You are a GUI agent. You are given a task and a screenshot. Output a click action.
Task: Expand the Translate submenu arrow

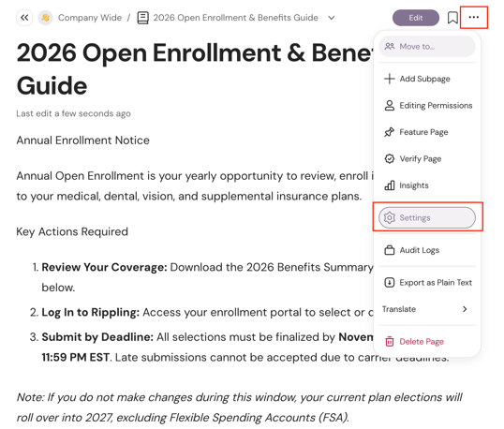click(465, 309)
